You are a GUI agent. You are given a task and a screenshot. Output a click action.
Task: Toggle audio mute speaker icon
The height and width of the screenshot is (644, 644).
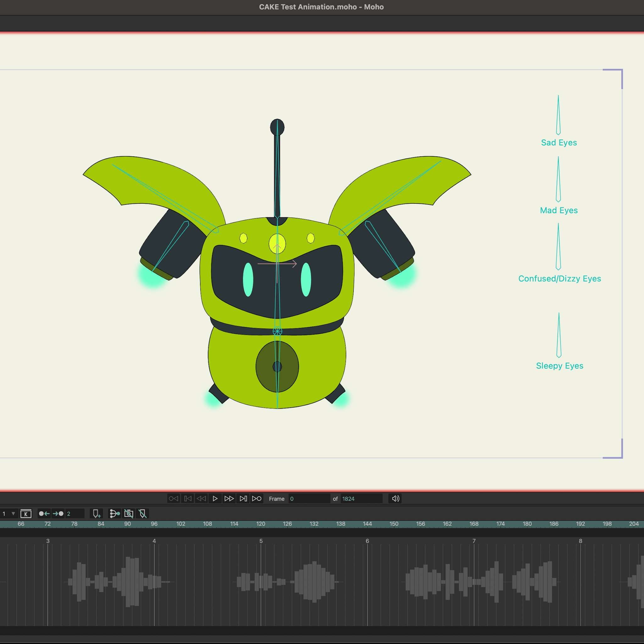tap(395, 499)
